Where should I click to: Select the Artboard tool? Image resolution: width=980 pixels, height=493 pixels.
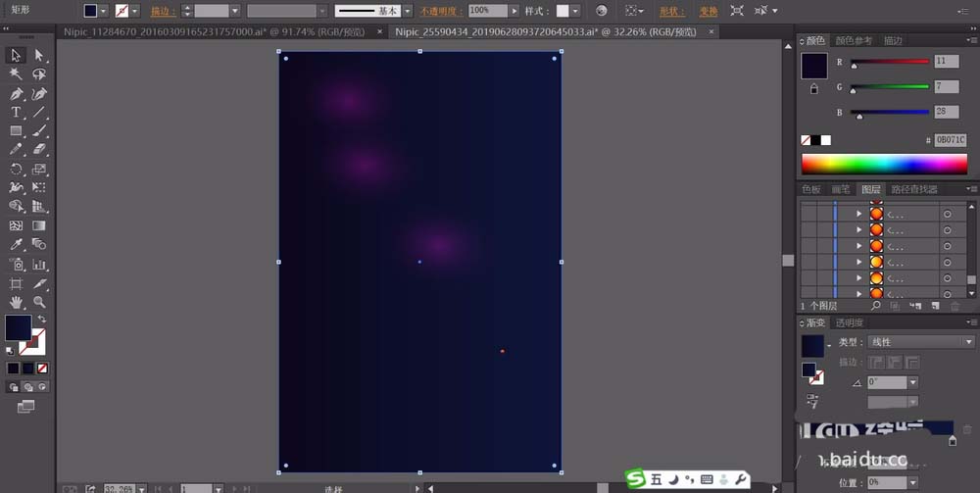pos(16,283)
